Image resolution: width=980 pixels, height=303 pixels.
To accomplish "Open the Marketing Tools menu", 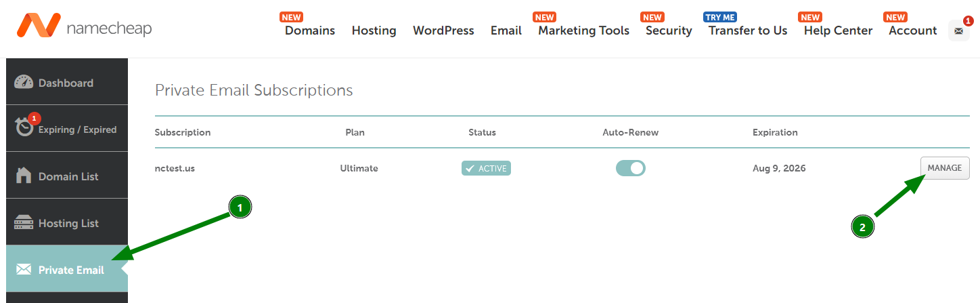I will 583,31.
